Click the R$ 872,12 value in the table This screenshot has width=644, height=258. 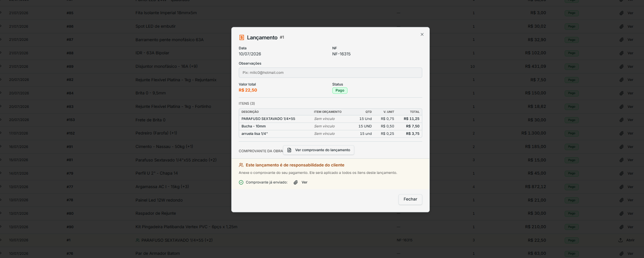coord(535,187)
